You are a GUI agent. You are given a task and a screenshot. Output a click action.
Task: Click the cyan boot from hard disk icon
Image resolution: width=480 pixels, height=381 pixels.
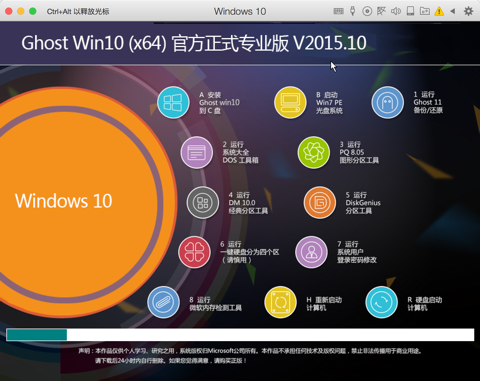pyautogui.click(x=381, y=302)
